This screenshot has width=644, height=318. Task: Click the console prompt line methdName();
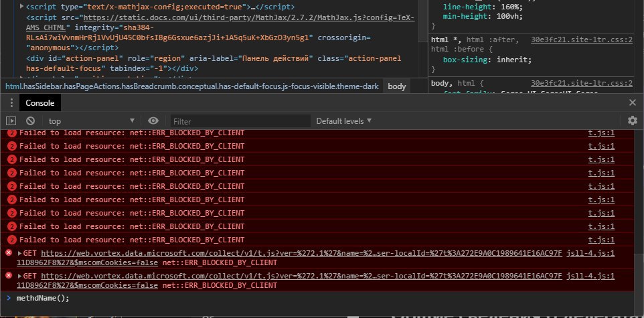click(x=43, y=299)
